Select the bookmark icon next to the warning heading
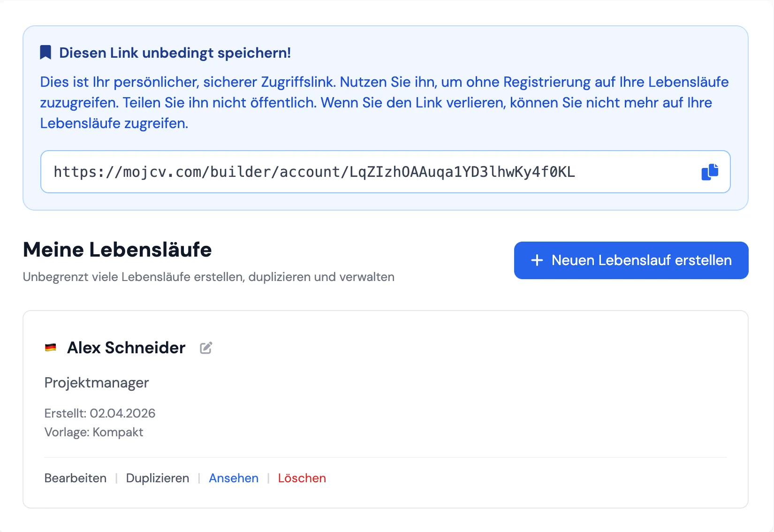This screenshot has height=532, width=774. [x=45, y=52]
